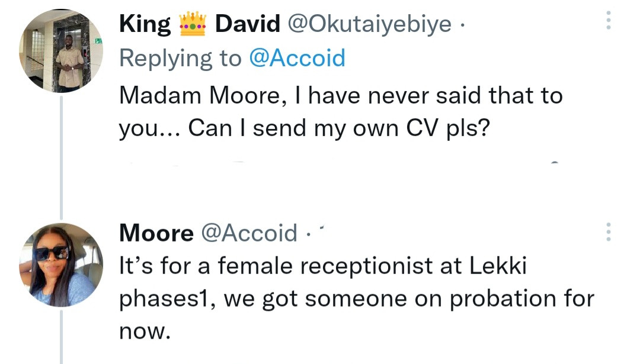Open tweet starting 'It's for a female receptionist'
Image resolution: width=640 pixels, height=364 pixels.
[x=323, y=267]
